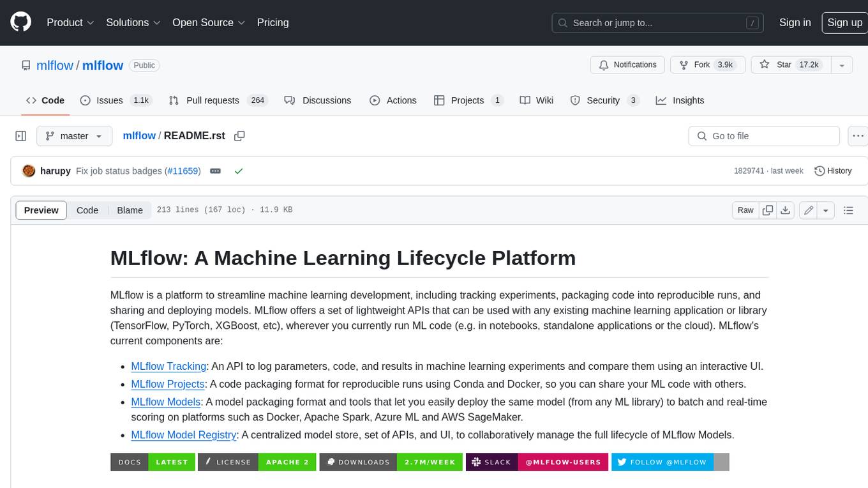Click the Notifications bell button
Viewport: 868px width, 488px height.
(x=628, y=65)
